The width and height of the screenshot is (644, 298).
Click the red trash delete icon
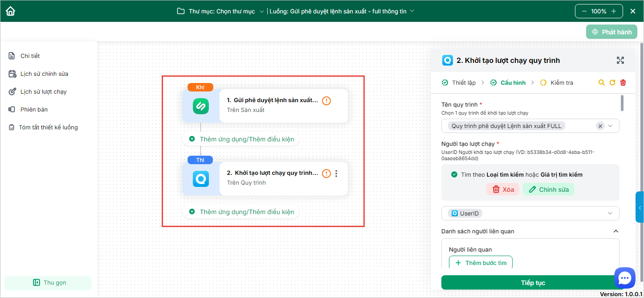[623, 83]
